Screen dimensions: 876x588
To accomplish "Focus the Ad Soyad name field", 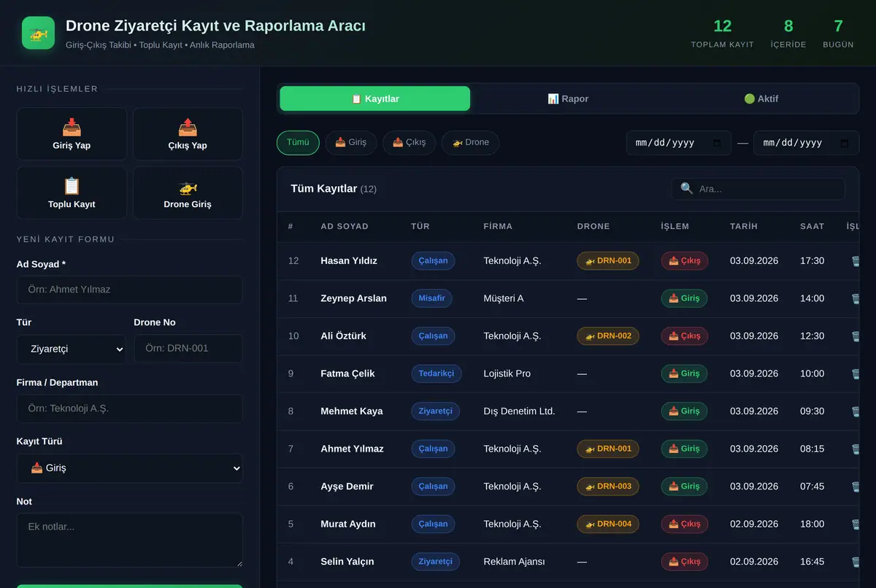I will point(129,290).
